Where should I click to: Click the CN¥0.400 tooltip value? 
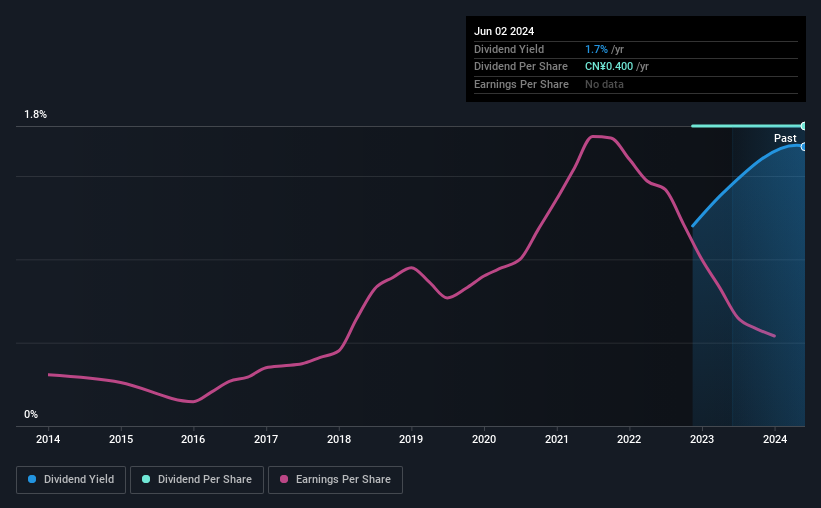609,66
